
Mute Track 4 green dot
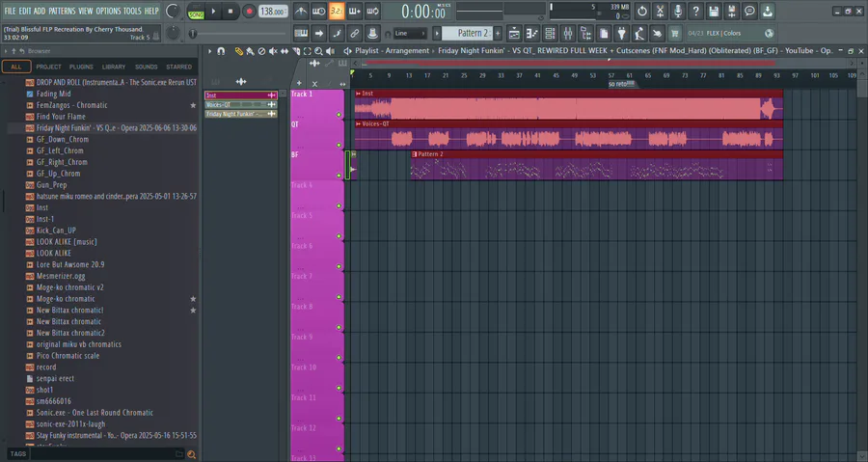(339, 205)
